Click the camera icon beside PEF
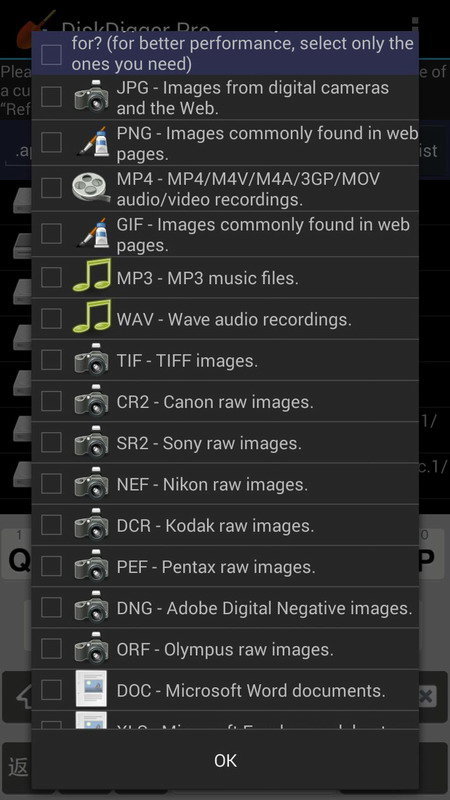 point(91,566)
